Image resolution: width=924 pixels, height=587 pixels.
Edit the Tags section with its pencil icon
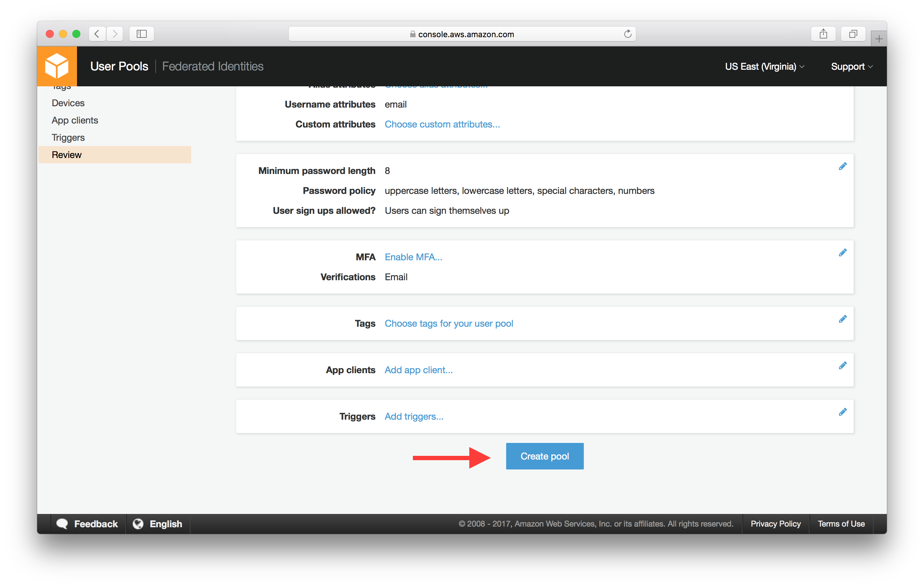[x=842, y=319]
